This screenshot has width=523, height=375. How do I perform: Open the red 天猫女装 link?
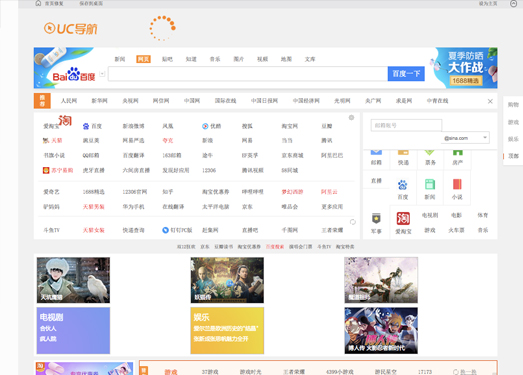94,230
